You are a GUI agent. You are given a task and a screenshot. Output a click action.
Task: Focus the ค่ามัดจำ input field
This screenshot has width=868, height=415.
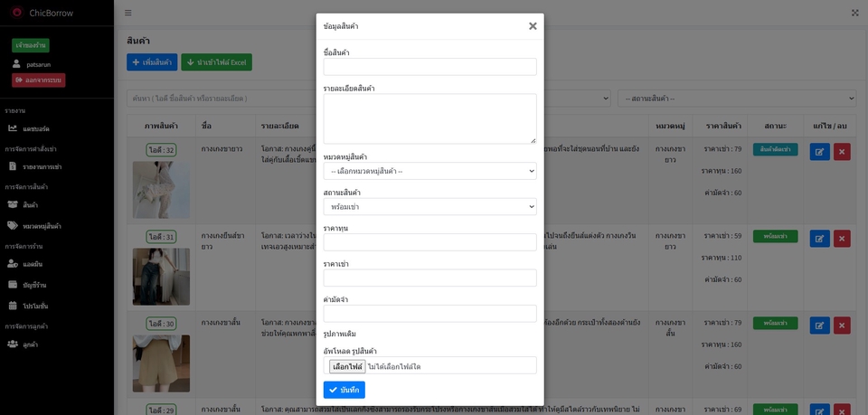430,314
